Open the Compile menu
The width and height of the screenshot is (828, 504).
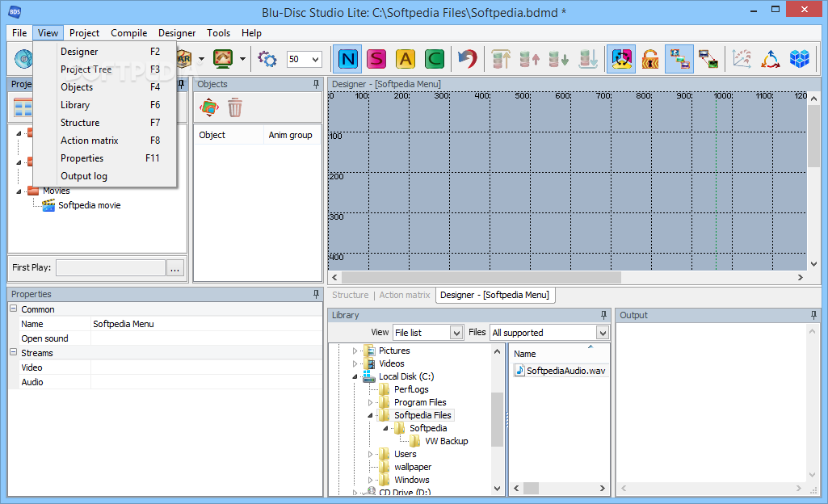click(129, 33)
